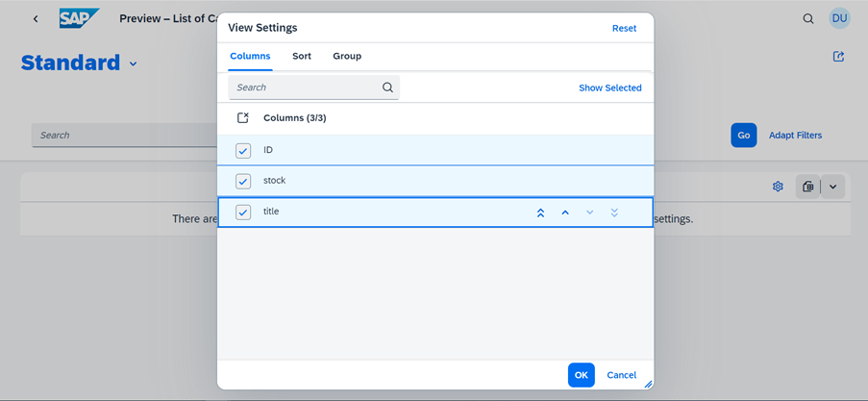Open export options dropdown arrow
Screen dimensions: 868x401
coord(832,187)
